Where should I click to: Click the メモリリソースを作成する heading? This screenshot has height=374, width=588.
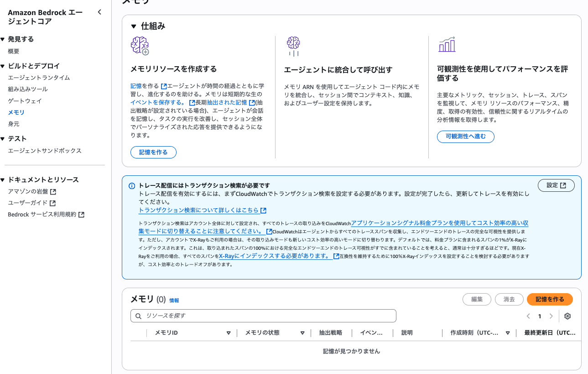tap(174, 69)
